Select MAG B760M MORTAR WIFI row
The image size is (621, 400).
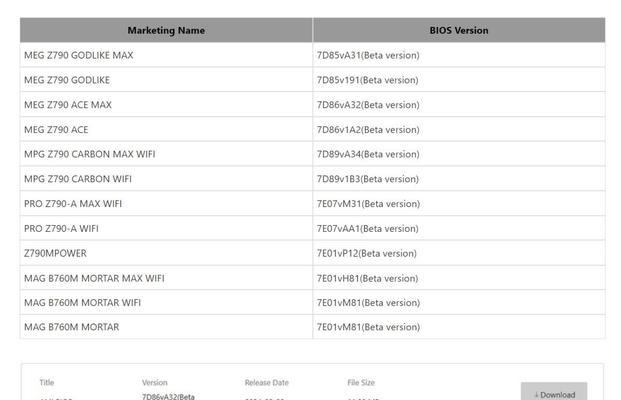pyautogui.click(x=312, y=303)
